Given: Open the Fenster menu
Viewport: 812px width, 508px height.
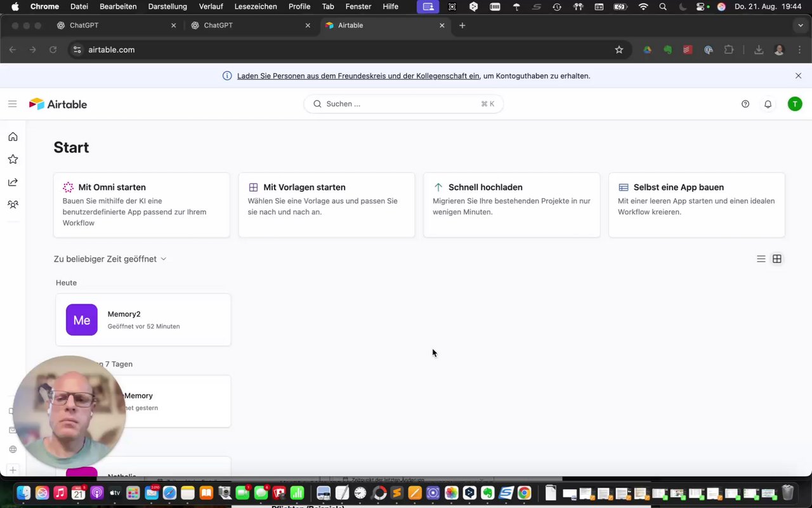Looking at the screenshot, I should [358, 6].
